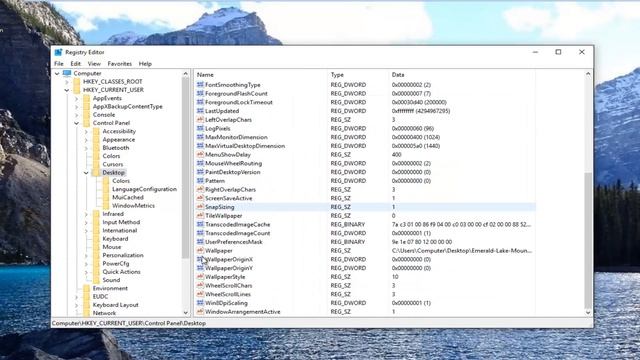640x360 pixels.
Task: Click the MouseWheelRouting DWORD icon
Action: 200,163
